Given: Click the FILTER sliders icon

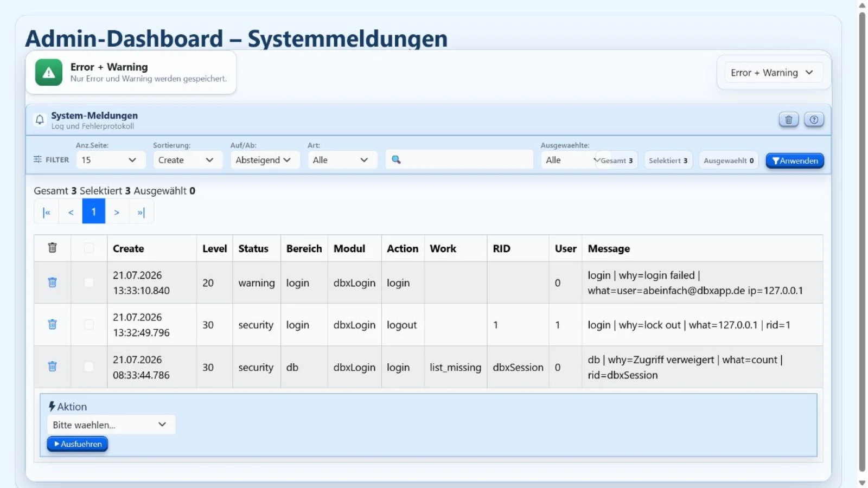Looking at the screenshot, I should tap(37, 159).
